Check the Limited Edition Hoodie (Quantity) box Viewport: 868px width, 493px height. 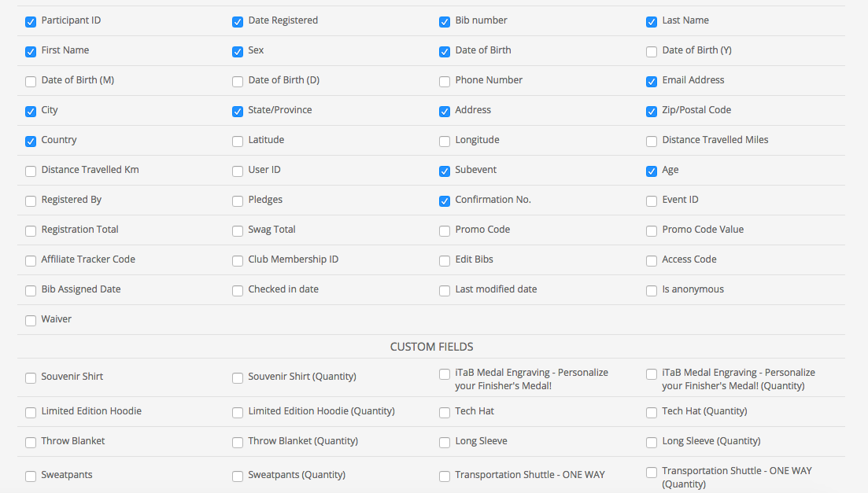pyautogui.click(x=238, y=413)
